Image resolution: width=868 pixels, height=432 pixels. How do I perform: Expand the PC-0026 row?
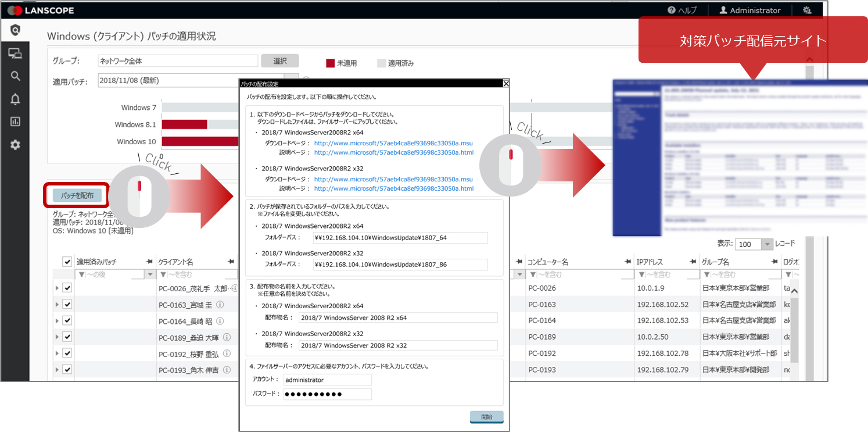[x=57, y=288]
